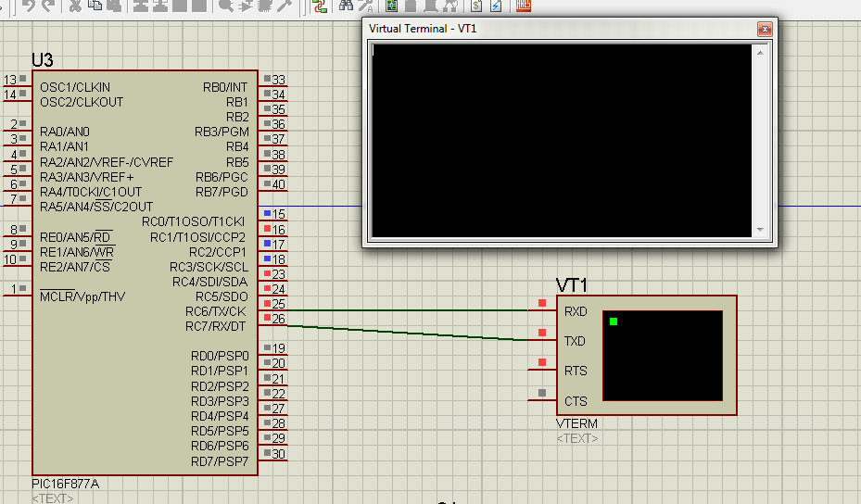Select the wire from RC6/TX/CK to RXD
Viewport: 861px width, 504px height.
406,310
